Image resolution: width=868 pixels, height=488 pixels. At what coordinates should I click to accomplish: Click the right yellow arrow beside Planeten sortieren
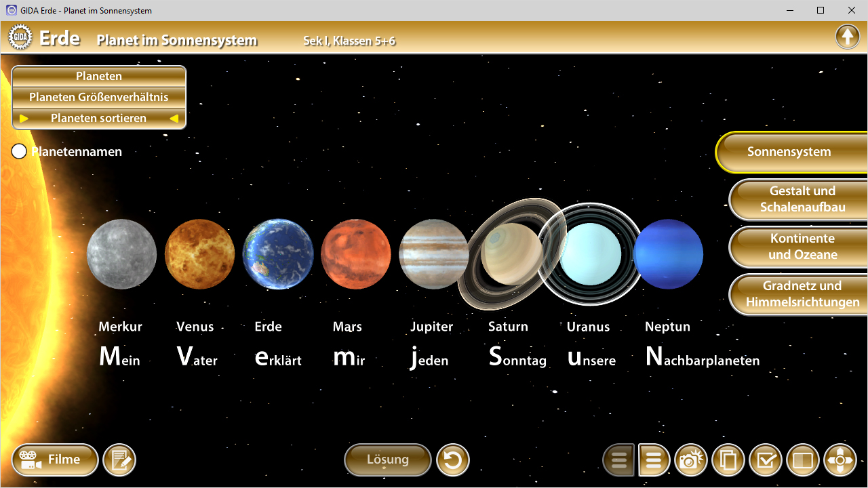click(174, 118)
